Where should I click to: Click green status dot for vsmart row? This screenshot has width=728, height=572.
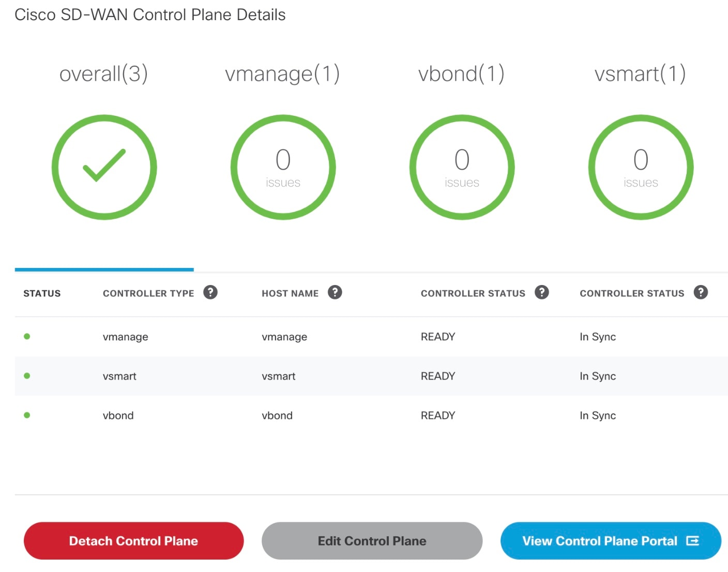(x=27, y=376)
